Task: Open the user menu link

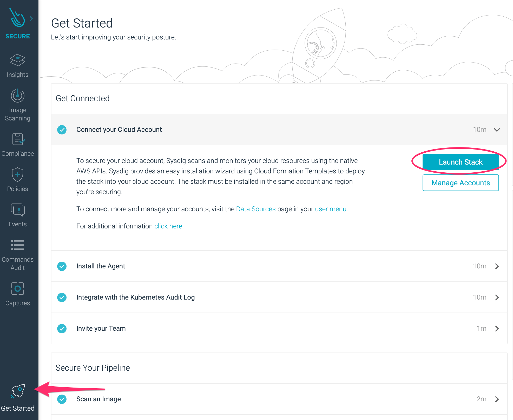Action: [331, 209]
